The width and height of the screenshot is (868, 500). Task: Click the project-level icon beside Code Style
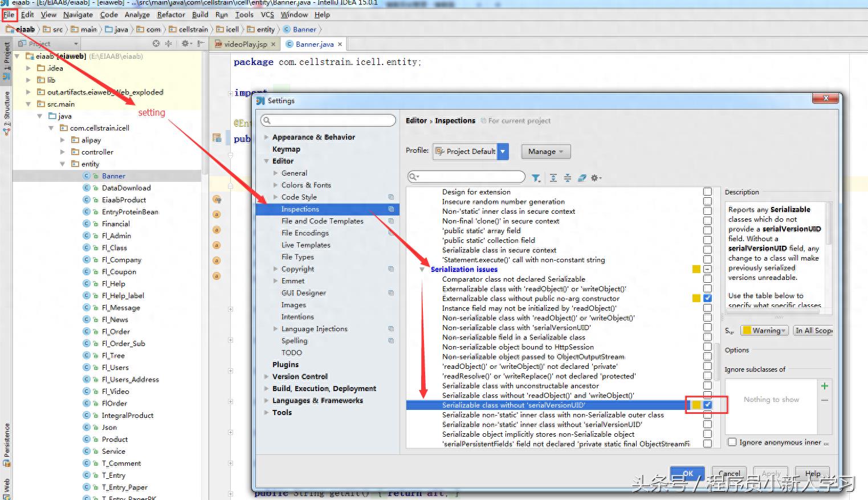tap(391, 197)
